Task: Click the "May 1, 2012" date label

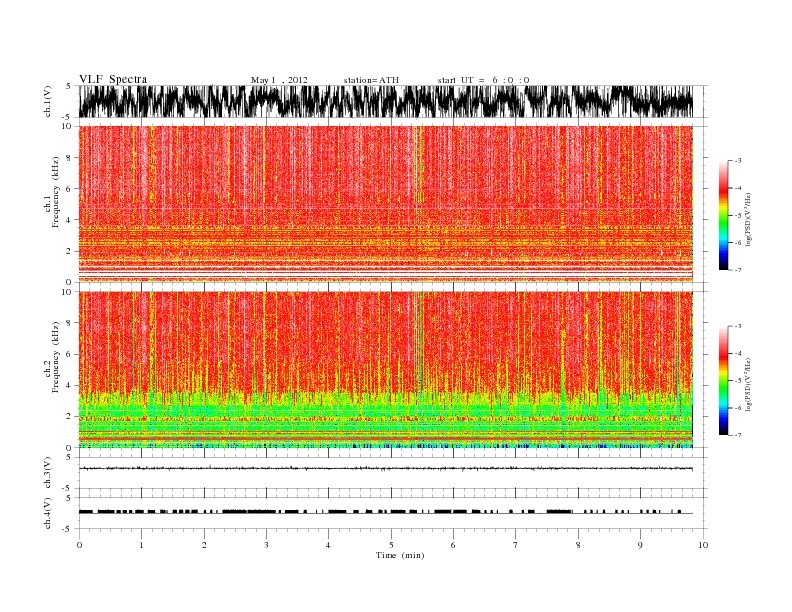Action: coord(279,80)
